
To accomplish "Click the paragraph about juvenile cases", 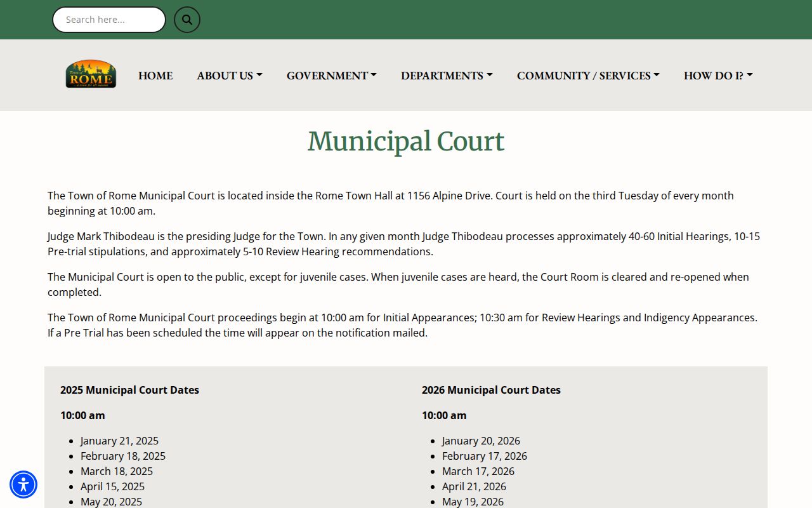I will [x=398, y=284].
